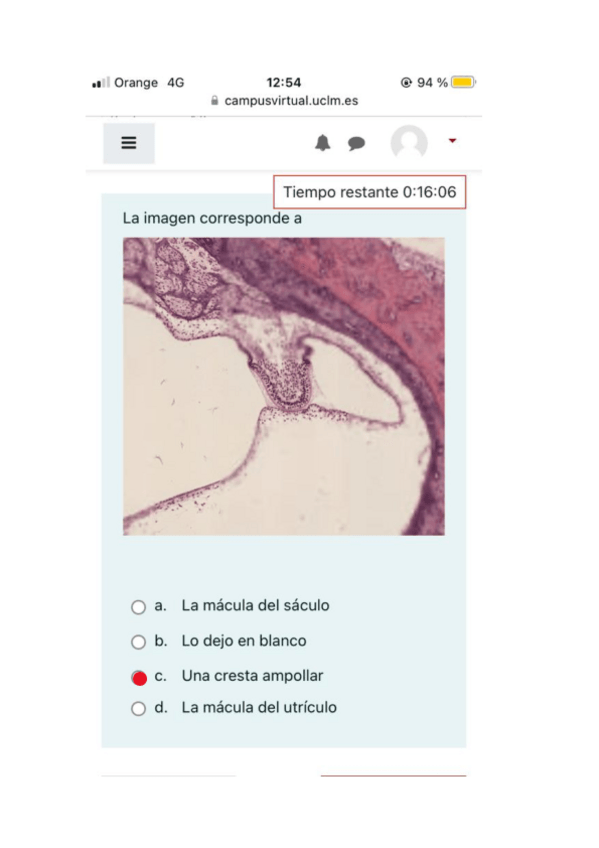Select answer b. Lo dejo en blanco
Image resolution: width=599 pixels, height=848 pixels.
pos(138,642)
